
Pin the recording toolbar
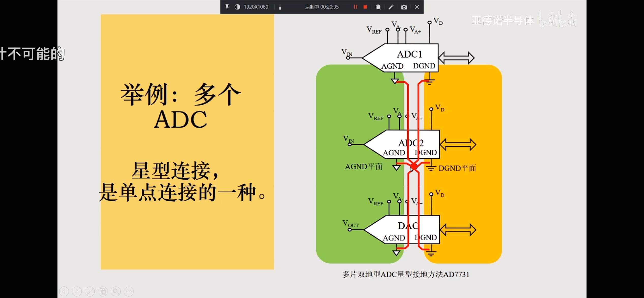(x=227, y=7)
